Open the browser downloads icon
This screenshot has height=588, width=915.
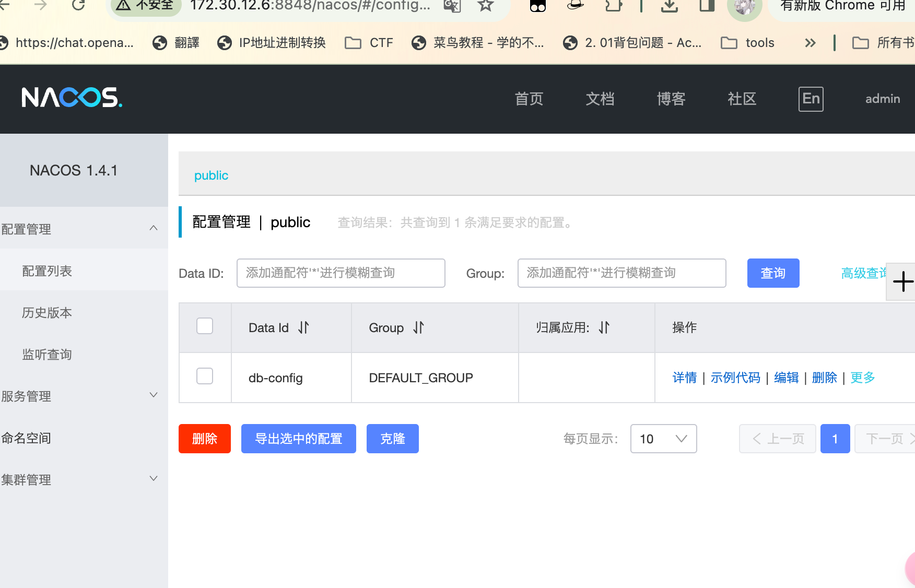click(670, 5)
